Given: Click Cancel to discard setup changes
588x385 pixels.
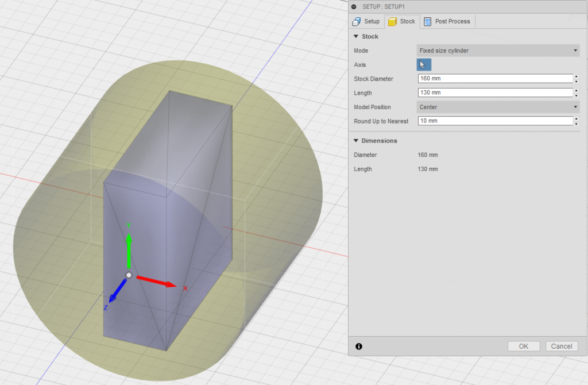Looking at the screenshot, I should (x=561, y=346).
